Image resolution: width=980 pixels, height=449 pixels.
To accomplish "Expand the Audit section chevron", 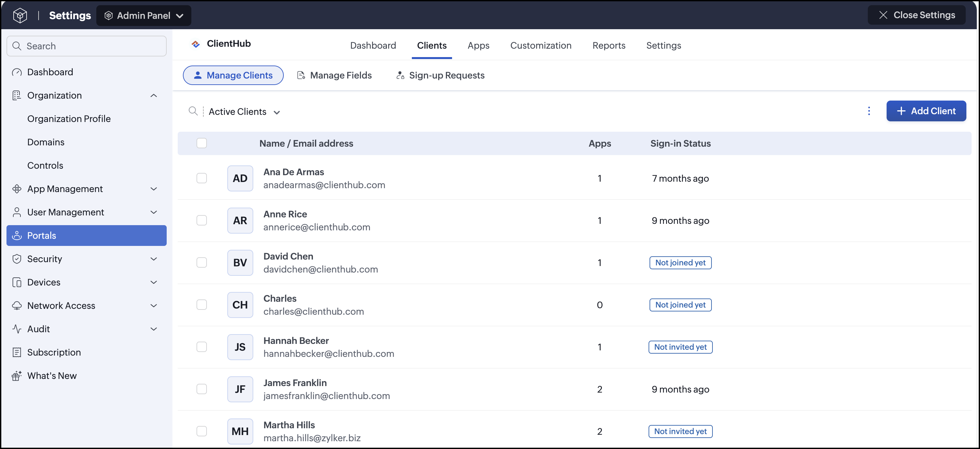I will coord(154,329).
